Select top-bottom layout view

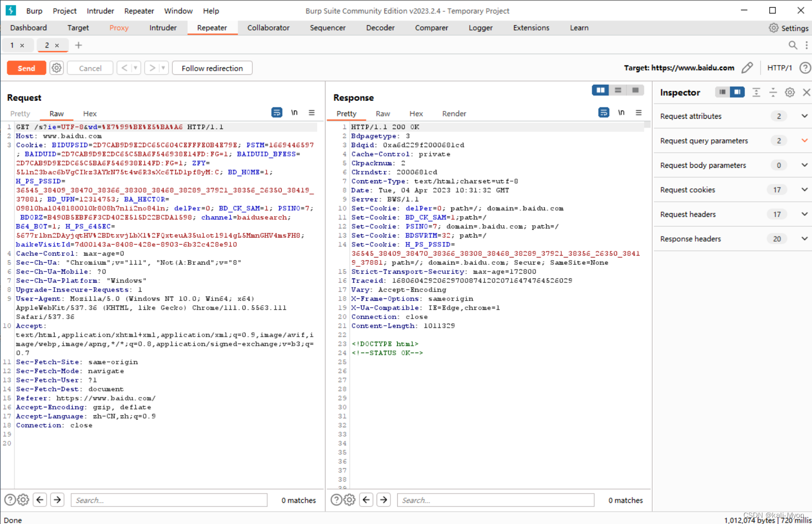tap(618, 90)
